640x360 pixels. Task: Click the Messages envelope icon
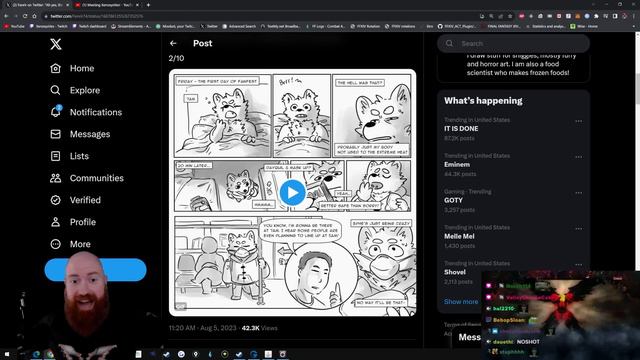click(56, 134)
